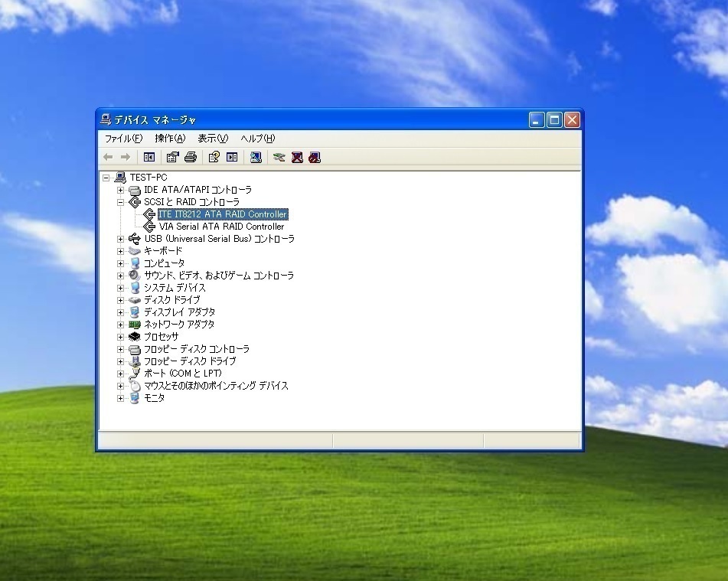This screenshot has width=728, height=581.
Task: Expand the システム デバイス node
Action: (121, 288)
